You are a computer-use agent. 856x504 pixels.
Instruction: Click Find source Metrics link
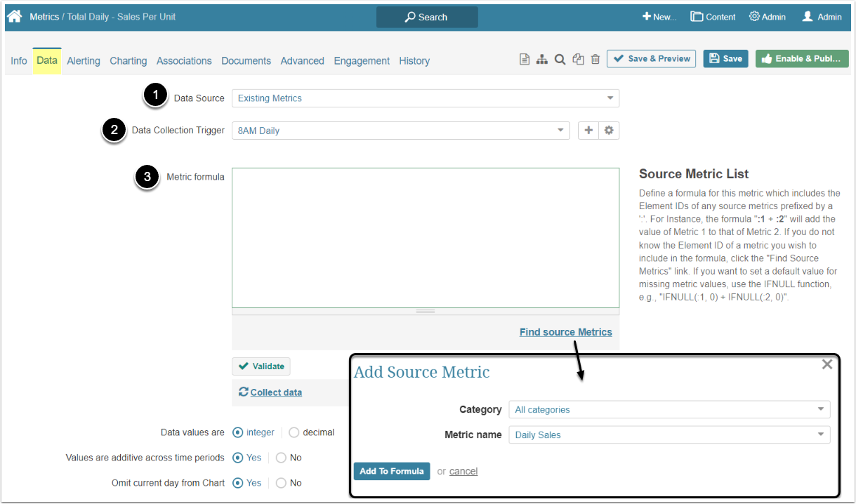click(566, 332)
